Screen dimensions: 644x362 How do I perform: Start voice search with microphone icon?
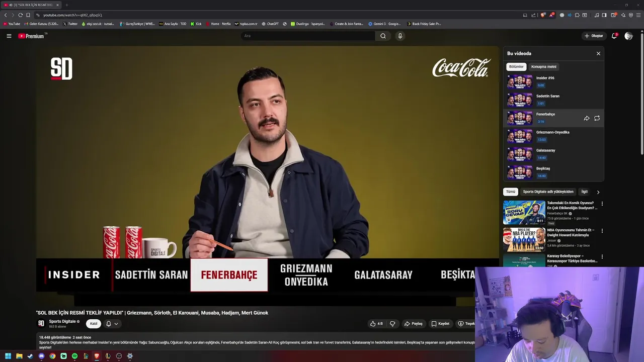[400, 36]
